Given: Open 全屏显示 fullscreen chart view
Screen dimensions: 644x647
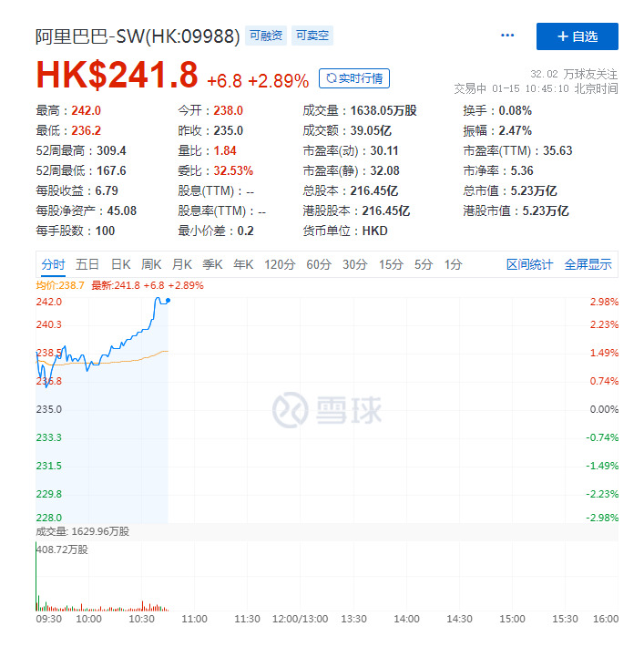Looking at the screenshot, I should click(x=588, y=264).
